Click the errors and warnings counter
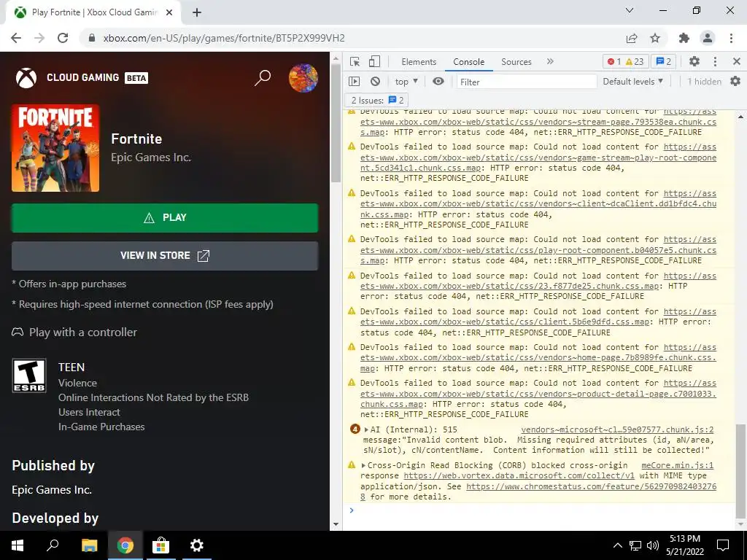Screen dimensions: 747x560 coord(625,61)
